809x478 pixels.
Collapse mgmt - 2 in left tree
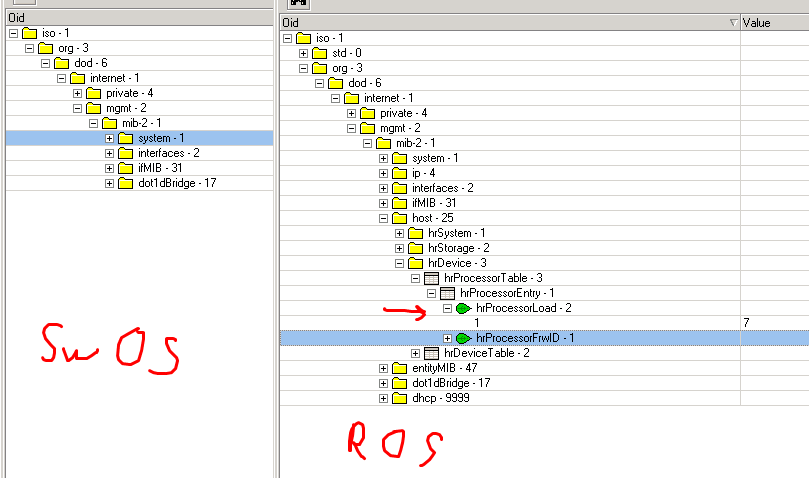(x=77, y=108)
